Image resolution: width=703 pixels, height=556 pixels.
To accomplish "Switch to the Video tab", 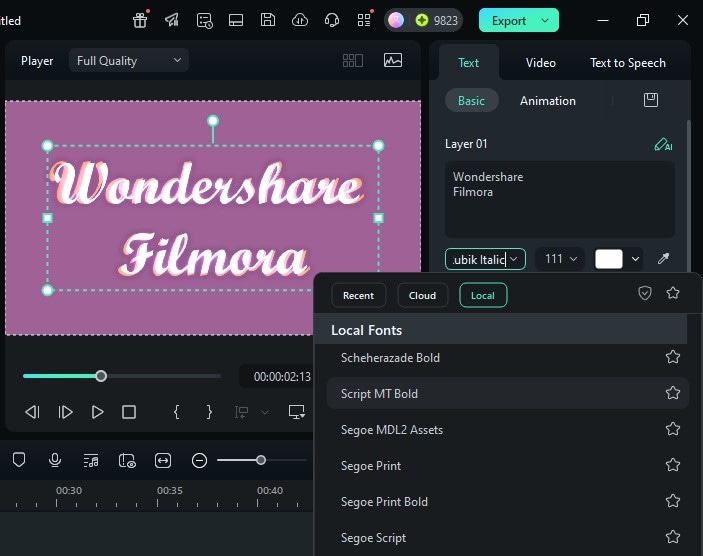I will 541,63.
